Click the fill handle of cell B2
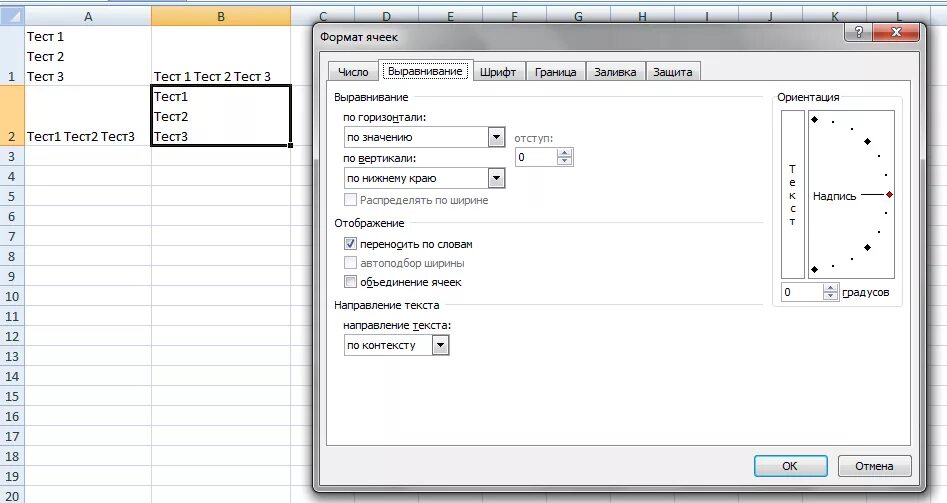 click(x=291, y=146)
